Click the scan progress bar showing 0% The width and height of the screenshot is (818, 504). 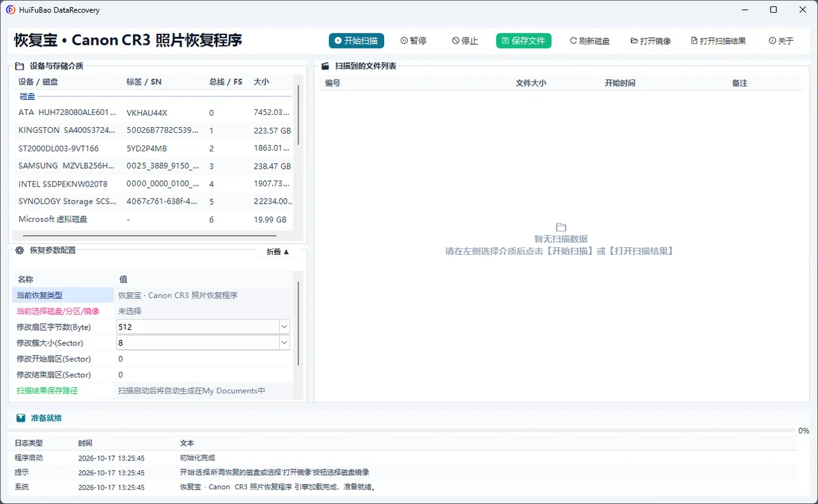tap(403, 431)
